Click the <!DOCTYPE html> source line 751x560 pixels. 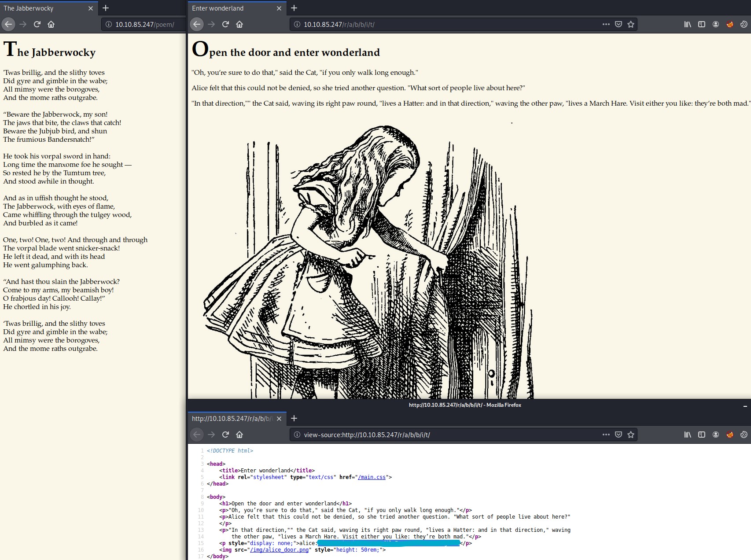[x=230, y=451]
